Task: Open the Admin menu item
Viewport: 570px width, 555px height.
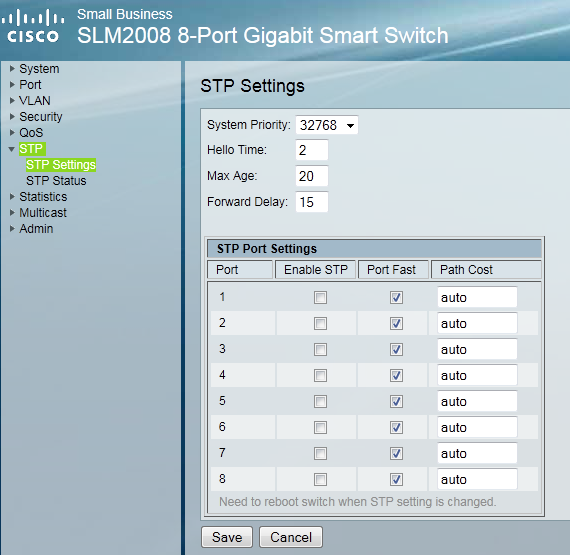Action: [36, 228]
